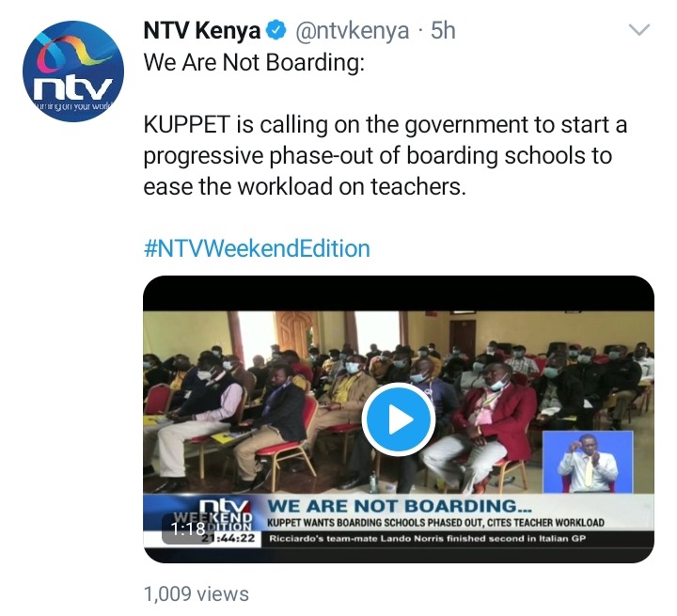Click the KUPPET tweet body text
Viewport: 677px width, 616px height.
pos(386,155)
